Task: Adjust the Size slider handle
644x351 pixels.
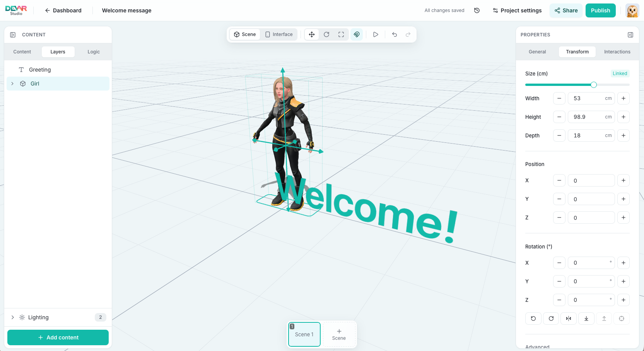Action: pos(594,85)
